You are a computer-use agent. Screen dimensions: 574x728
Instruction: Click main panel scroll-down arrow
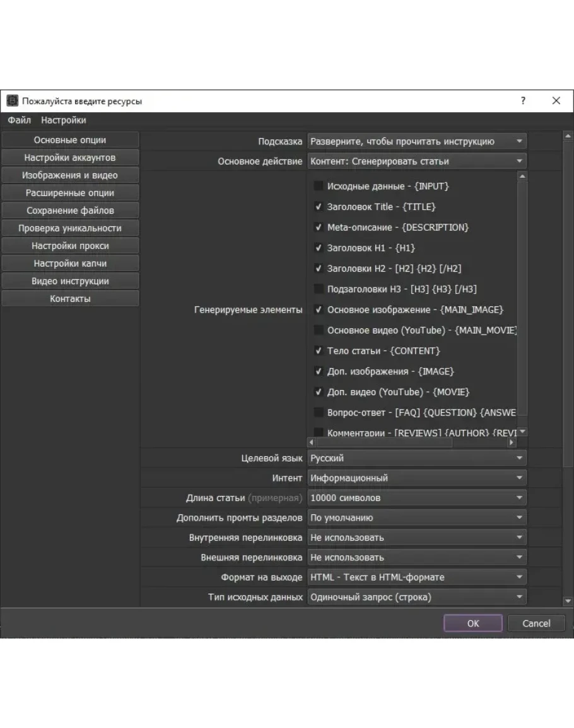pyautogui.click(x=568, y=601)
